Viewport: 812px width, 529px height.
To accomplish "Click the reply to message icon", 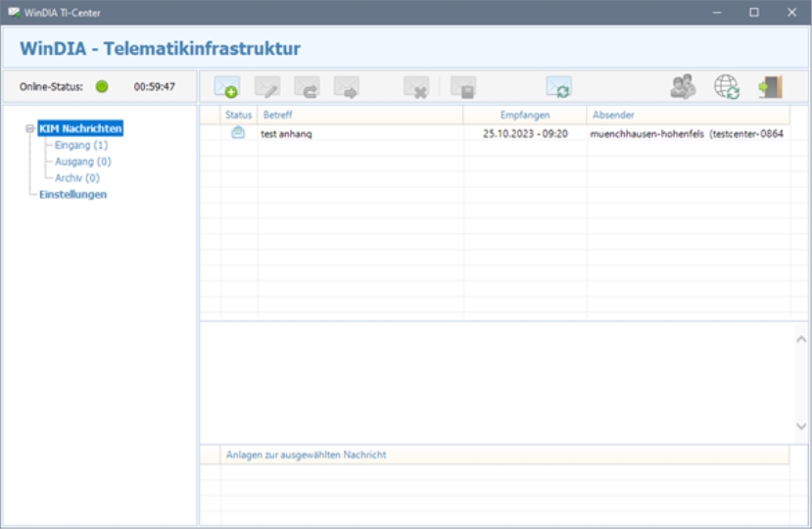I will coord(307,87).
